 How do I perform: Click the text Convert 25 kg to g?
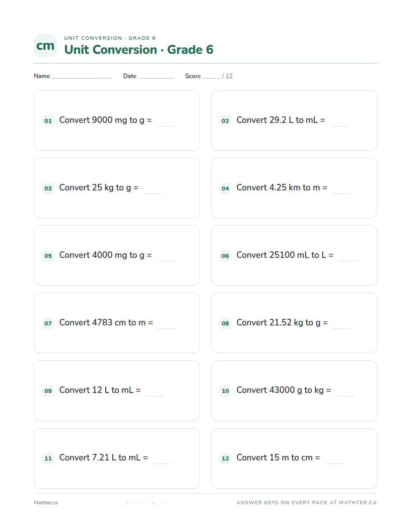click(95, 187)
